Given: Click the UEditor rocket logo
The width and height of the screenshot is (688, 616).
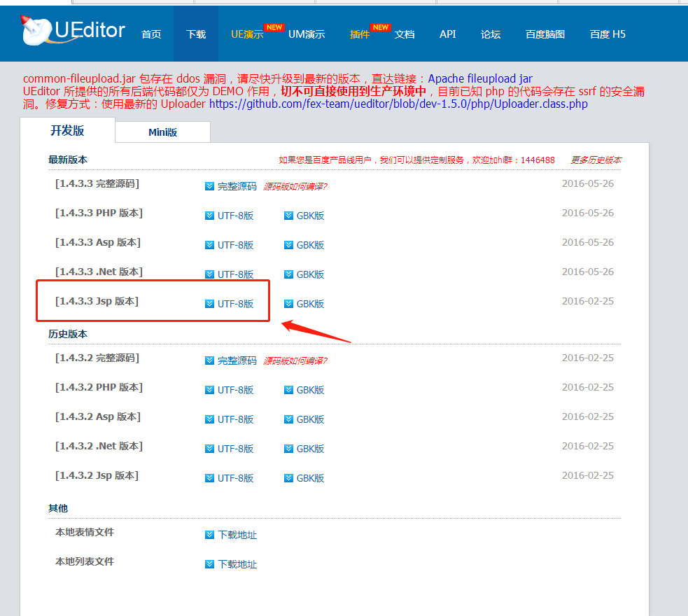Looking at the screenshot, I should (x=73, y=30).
